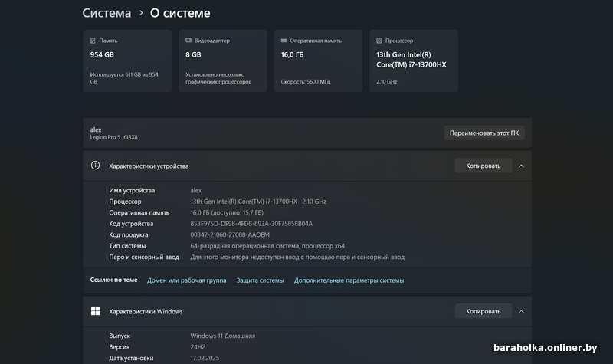Viewport: 613px width, 364px height.
Task: Open the Оперативная память card
Action: [318, 61]
